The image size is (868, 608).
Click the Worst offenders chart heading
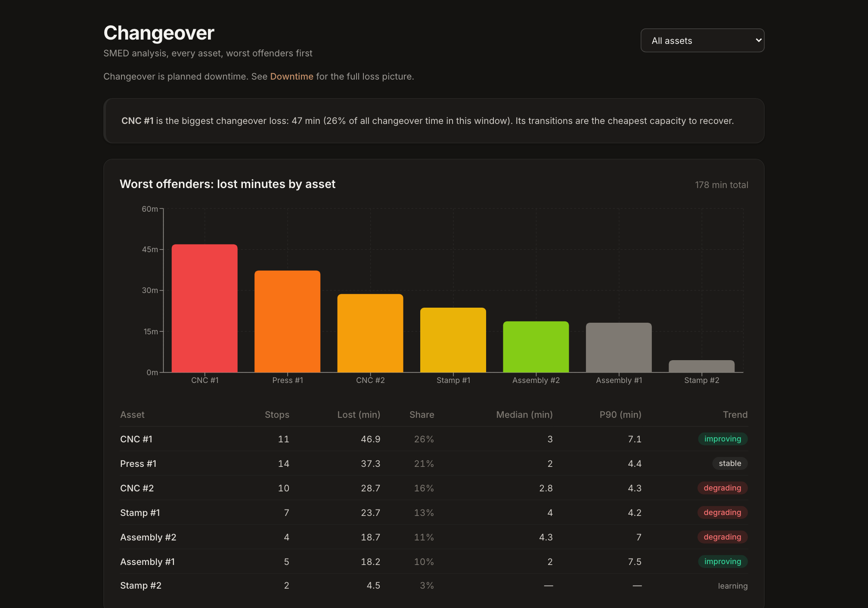[227, 184]
